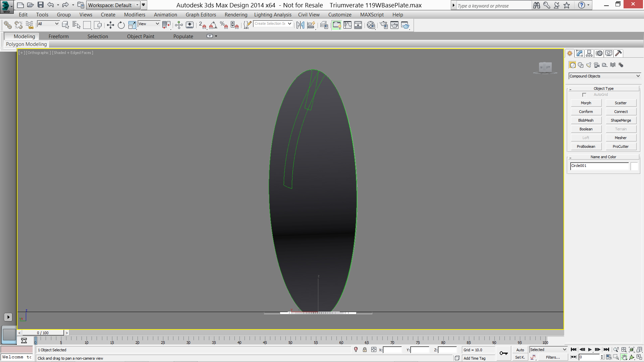Open the reference coordinate View dropdown
Screen dimensions: 644x362
tap(149, 24)
